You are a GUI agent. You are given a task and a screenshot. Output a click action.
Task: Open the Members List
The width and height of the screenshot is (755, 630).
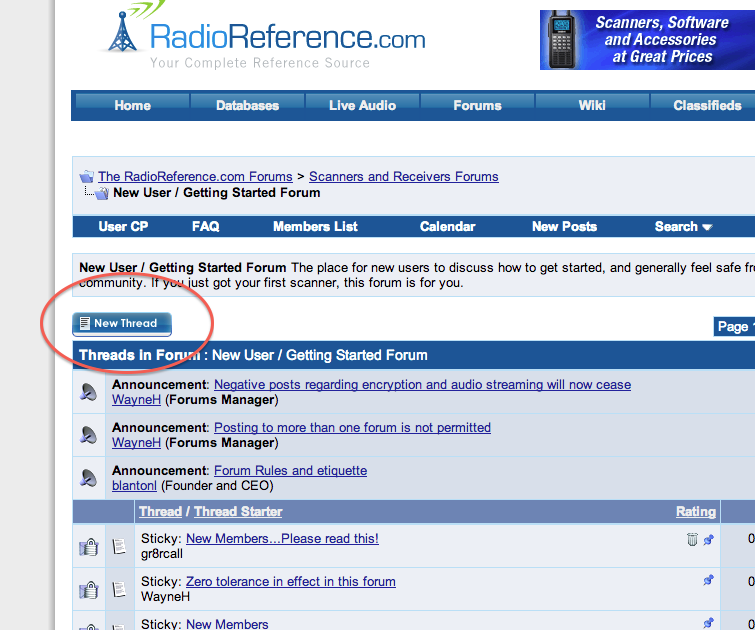click(x=315, y=226)
